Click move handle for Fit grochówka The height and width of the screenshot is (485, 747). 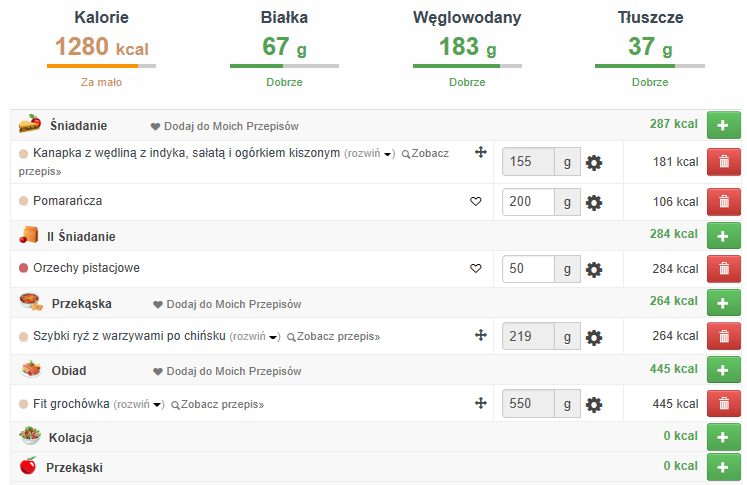(x=480, y=403)
